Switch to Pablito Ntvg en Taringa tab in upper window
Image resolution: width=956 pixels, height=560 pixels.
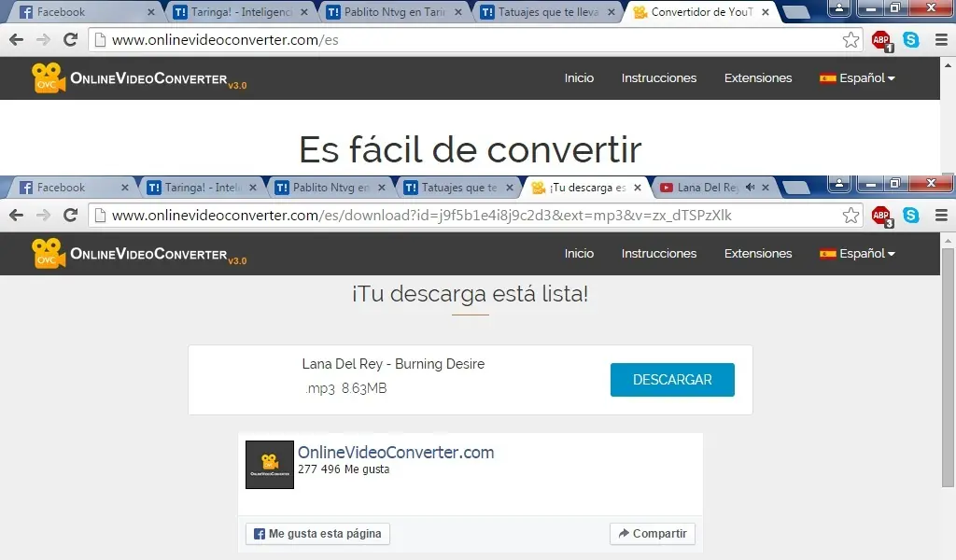[x=394, y=12]
